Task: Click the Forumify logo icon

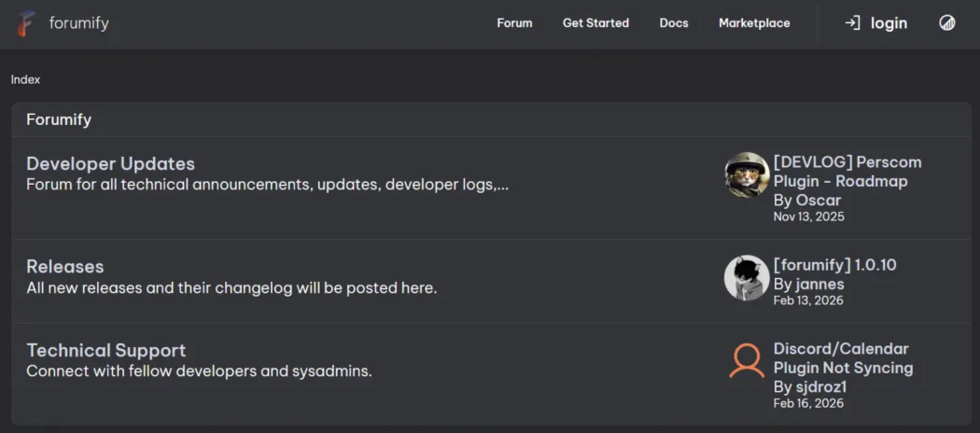Action: pos(26,23)
